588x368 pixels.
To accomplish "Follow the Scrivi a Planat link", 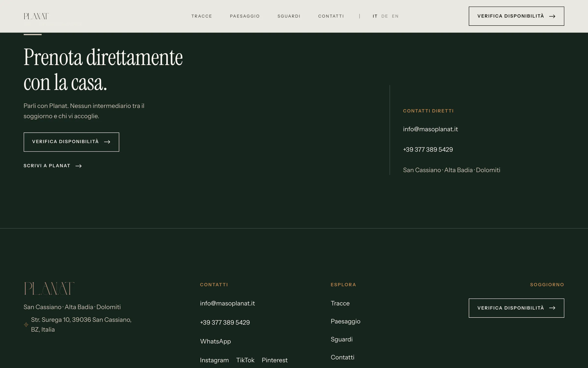I will click(x=52, y=166).
